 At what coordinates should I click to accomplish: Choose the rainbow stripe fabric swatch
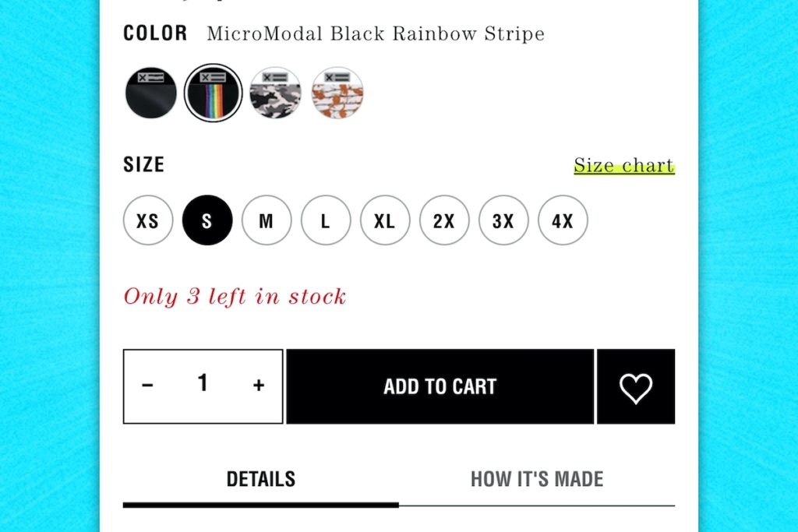click(213, 92)
